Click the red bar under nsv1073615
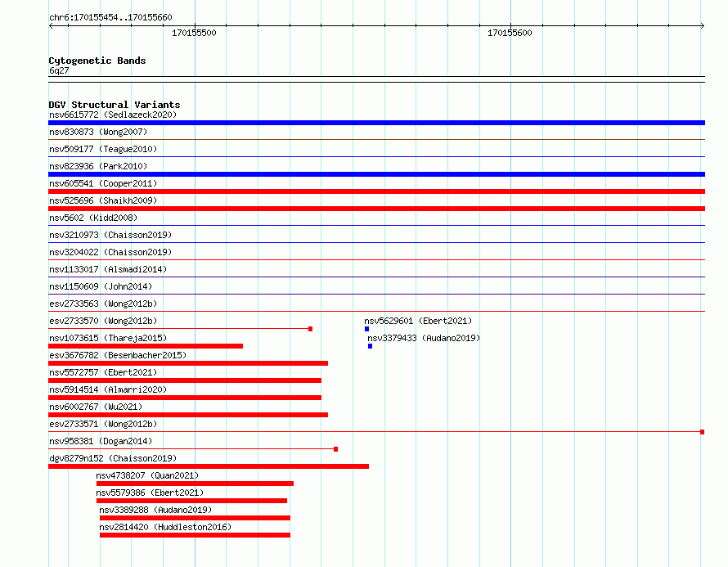 (x=146, y=346)
